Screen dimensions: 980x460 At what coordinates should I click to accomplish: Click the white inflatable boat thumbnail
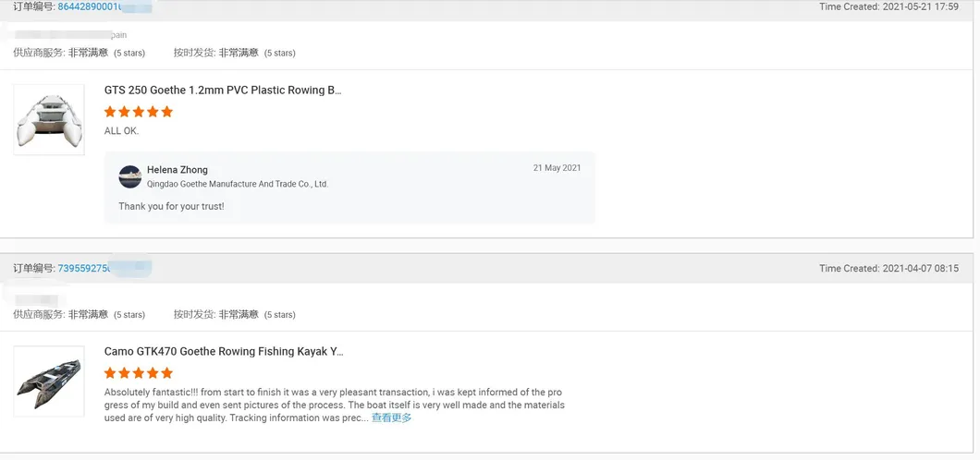coord(49,120)
